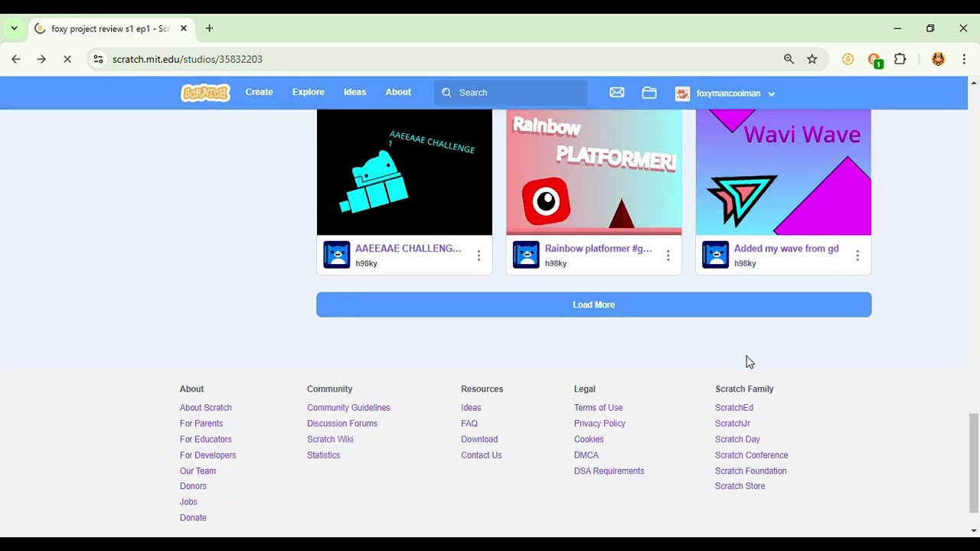Close the foxy project review tab
Image resolution: width=980 pixels, height=551 pixels.
pos(184,28)
